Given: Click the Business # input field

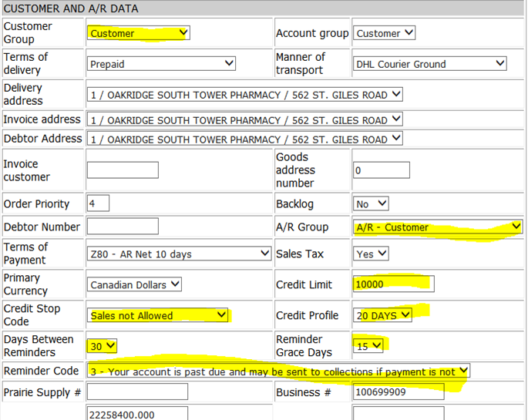Looking at the screenshot, I should [399, 391].
